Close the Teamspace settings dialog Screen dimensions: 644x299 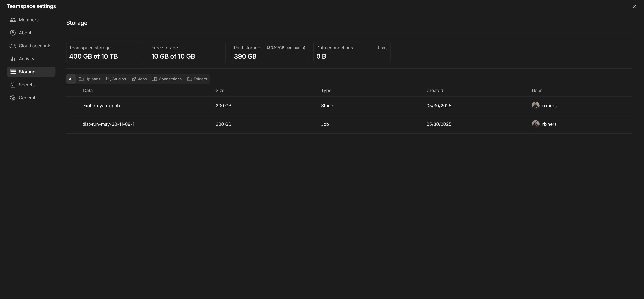point(634,6)
